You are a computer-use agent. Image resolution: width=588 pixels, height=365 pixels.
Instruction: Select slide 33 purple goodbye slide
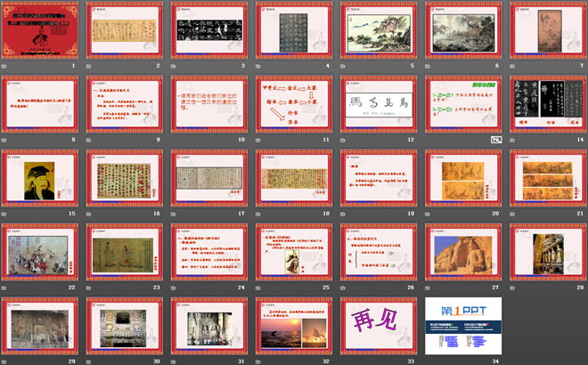379,326
